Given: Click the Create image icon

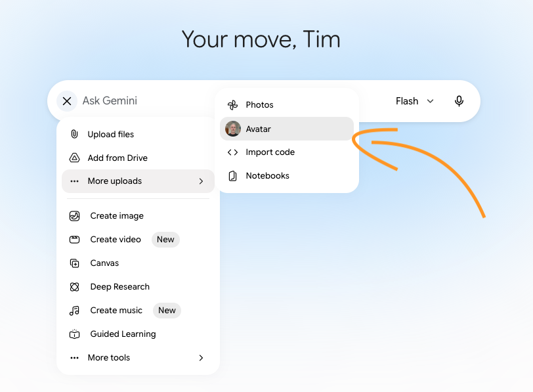Looking at the screenshot, I should click(x=74, y=216).
